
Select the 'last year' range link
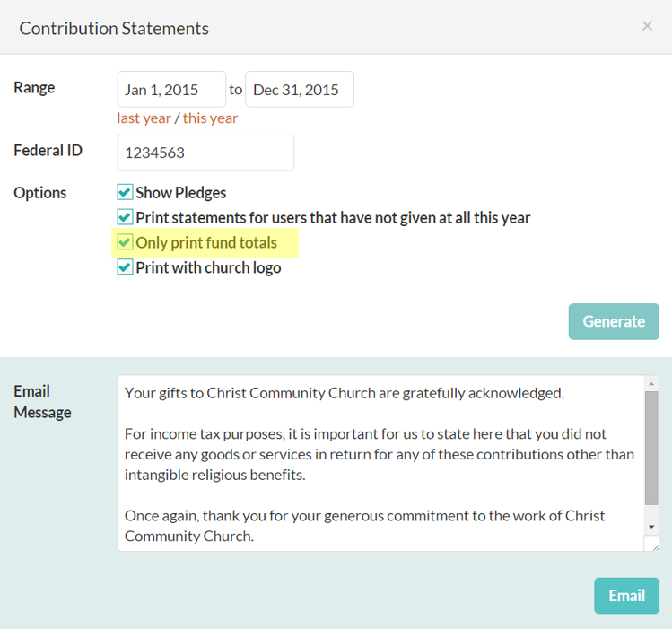click(144, 118)
